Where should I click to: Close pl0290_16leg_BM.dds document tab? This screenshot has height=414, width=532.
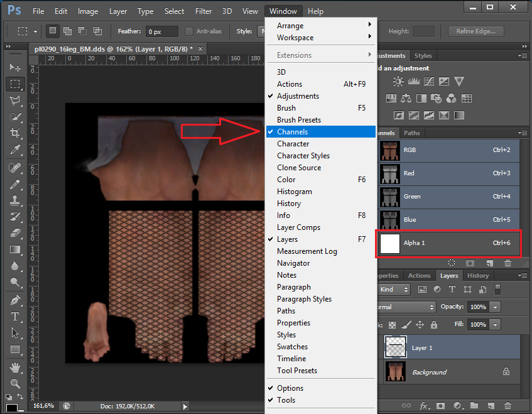click(x=200, y=48)
